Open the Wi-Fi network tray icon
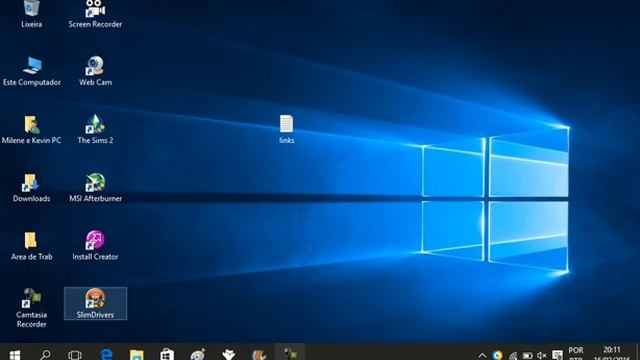Screen dimensions: 640x360 (513, 356)
